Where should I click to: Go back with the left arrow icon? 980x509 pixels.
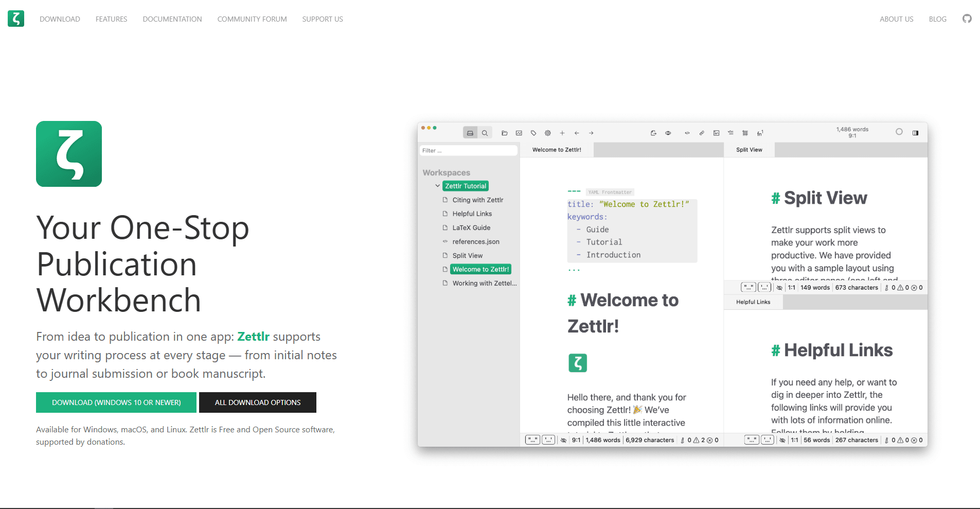tap(577, 133)
